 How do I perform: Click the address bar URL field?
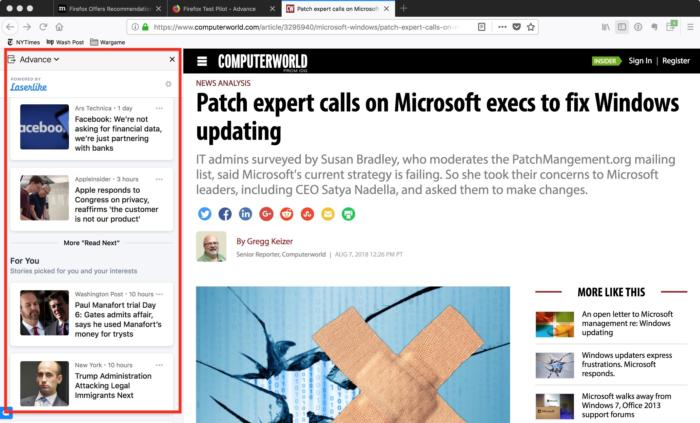tap(304, 27)
